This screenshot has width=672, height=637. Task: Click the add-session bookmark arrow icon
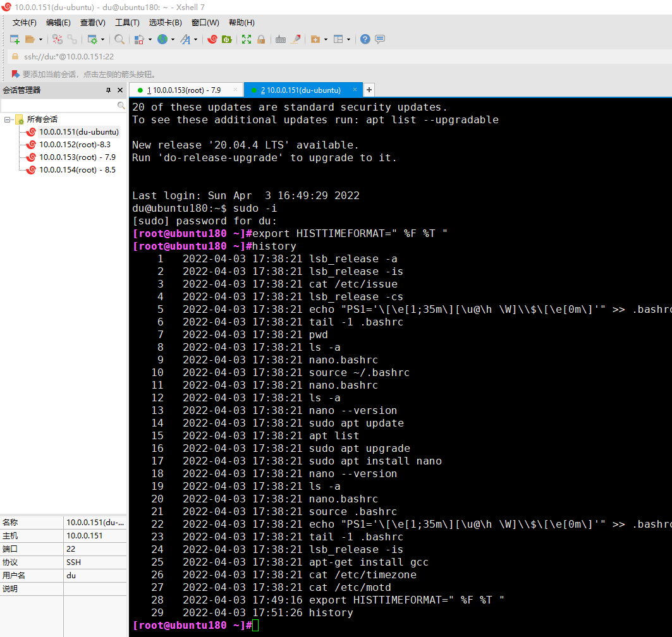pos(16,74)
